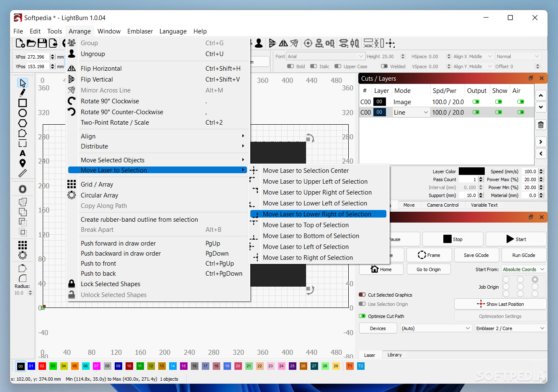This screenshot has height=392, width=558.
Task: Click the Stop button
Action: click(453, 239)
